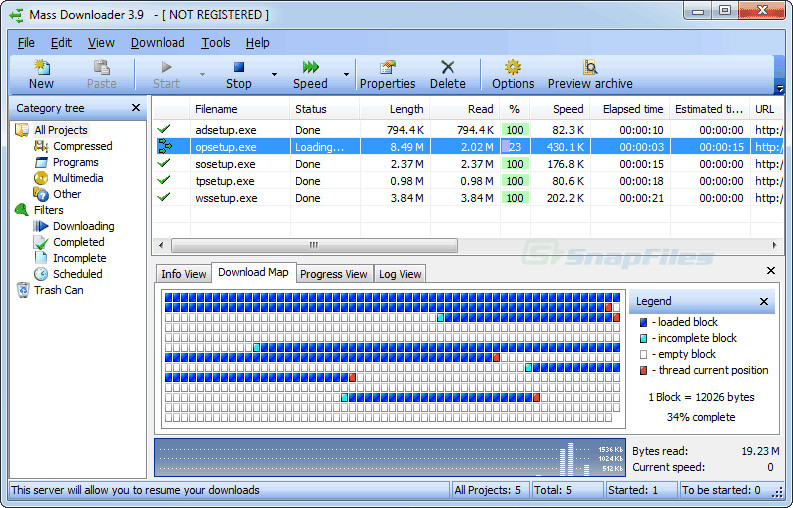Open Start button dropdown arrow

click(202, 74)
